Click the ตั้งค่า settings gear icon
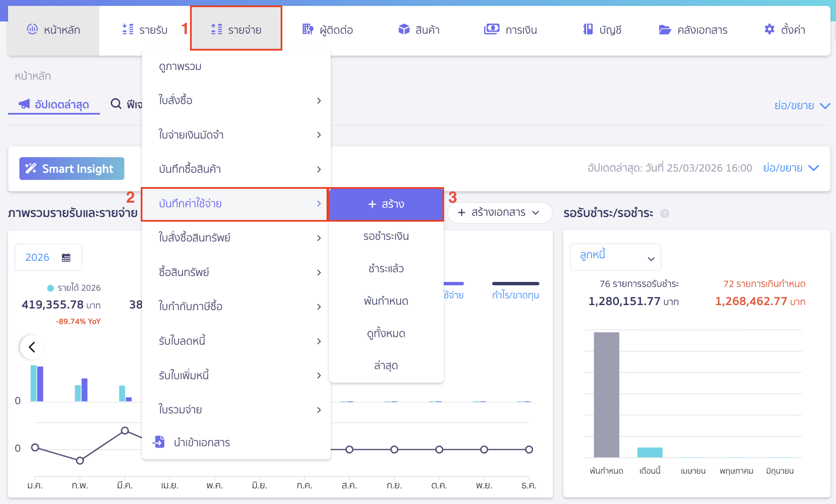Screen dimensions: 836x504 click(x=769, y=29)
